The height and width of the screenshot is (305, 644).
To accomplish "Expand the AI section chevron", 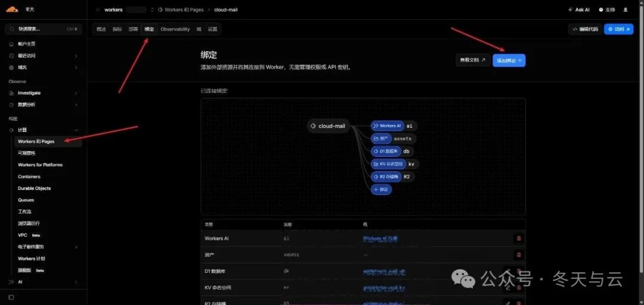I will (76, 282).
